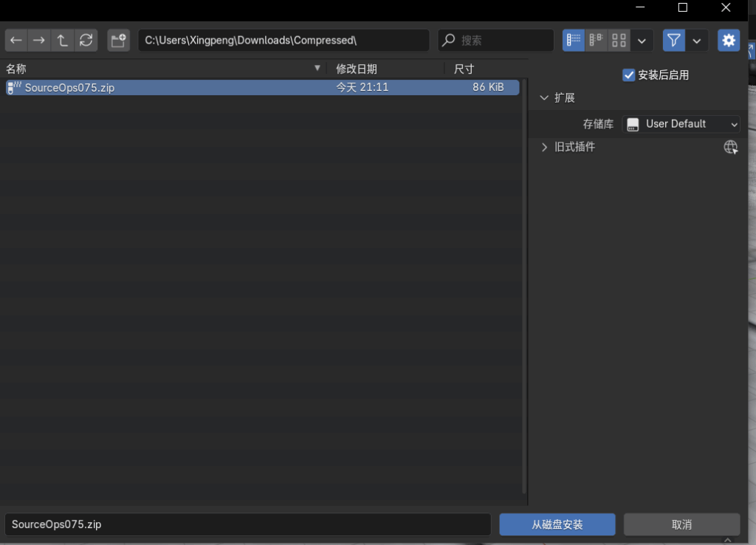The width and height of the screenshot is (756, 545).
Task: Click the 86 KiB size cell
Action: (x=488, y=87)
